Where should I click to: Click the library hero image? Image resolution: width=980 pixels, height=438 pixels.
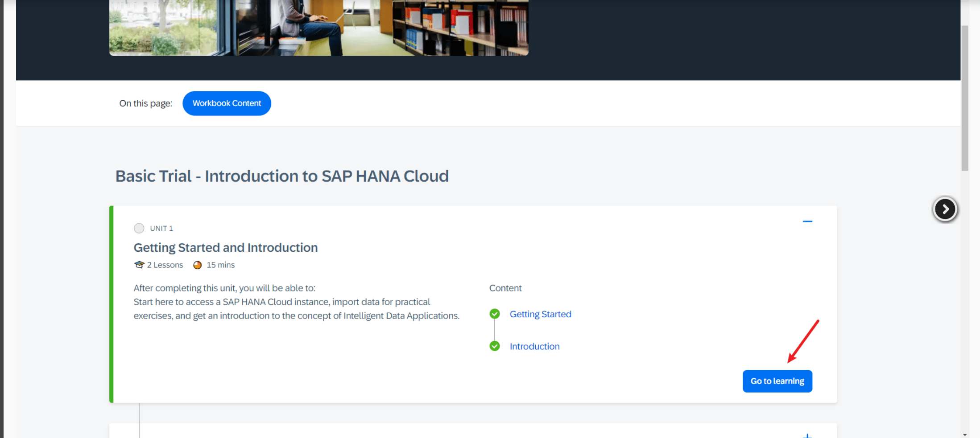[x=318, y=28]
